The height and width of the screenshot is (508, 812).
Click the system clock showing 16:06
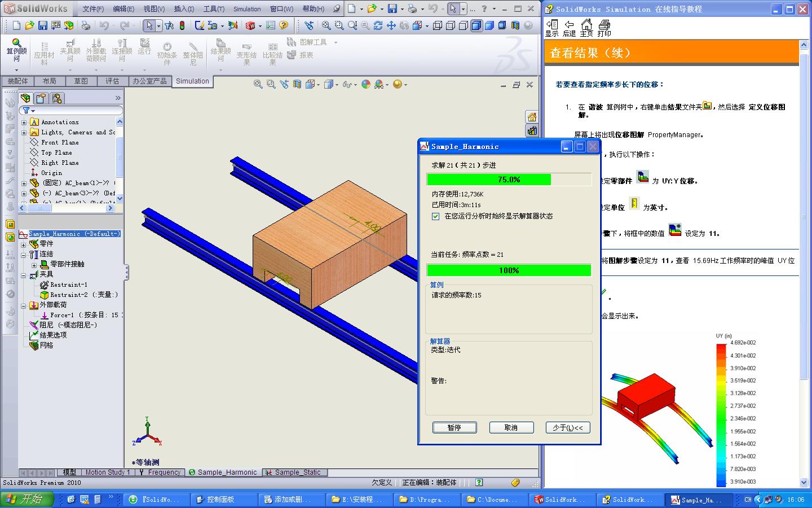[x=796, y=500]
